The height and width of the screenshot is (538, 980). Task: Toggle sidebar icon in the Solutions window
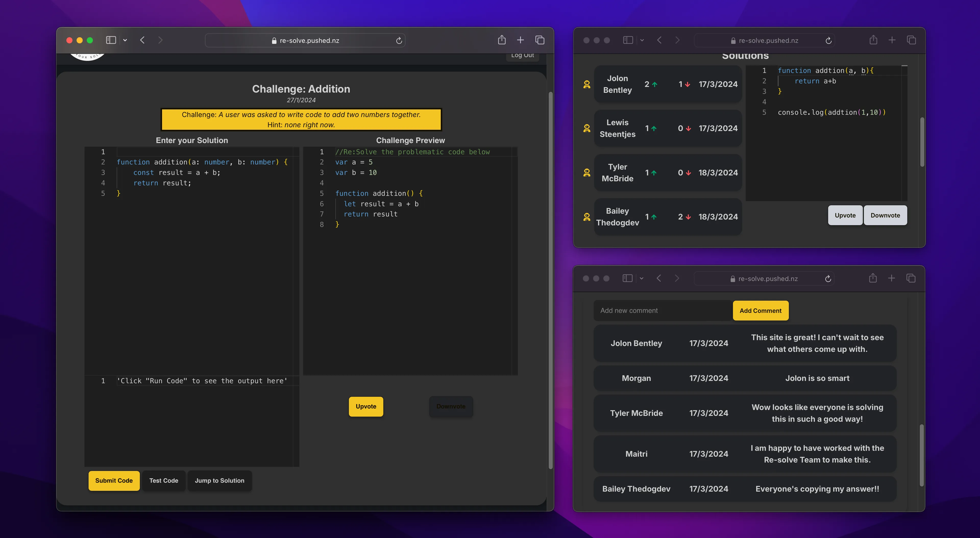(x=628, y=40)
